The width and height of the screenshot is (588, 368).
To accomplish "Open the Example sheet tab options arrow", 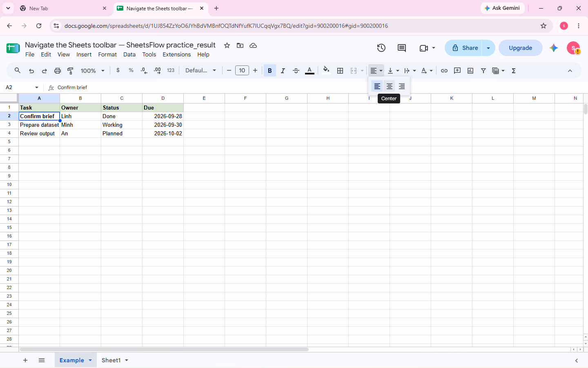I will tap(90, 360).
